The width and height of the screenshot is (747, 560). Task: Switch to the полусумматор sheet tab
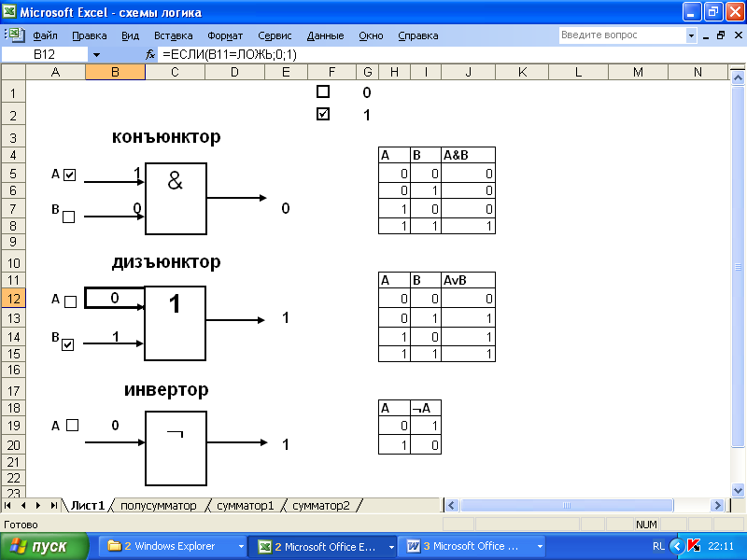coord(159,505)
